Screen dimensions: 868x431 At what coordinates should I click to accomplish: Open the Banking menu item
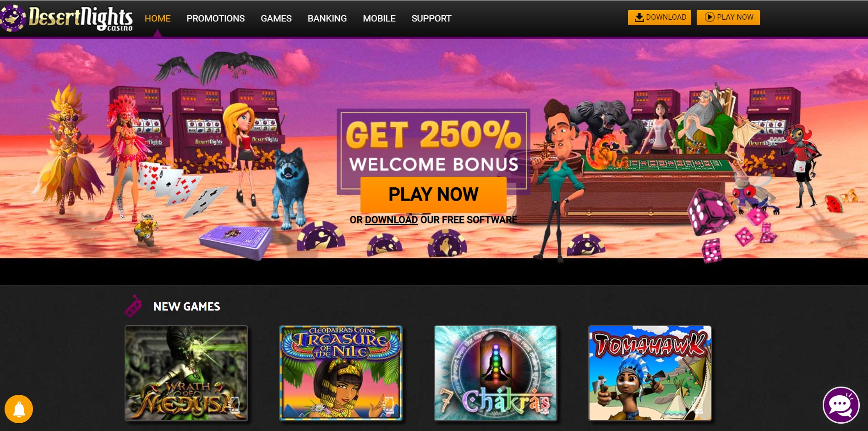coord(327,18)
